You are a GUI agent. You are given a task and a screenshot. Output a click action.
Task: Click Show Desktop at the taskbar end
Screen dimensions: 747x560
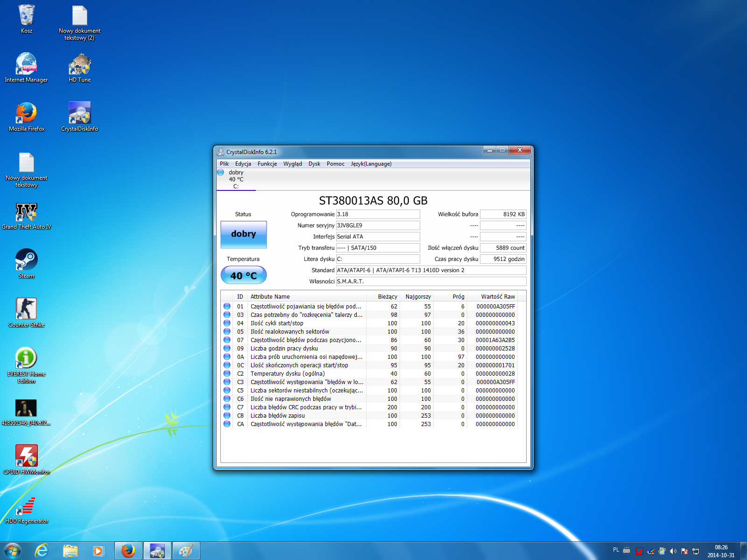tap(743, 551)
